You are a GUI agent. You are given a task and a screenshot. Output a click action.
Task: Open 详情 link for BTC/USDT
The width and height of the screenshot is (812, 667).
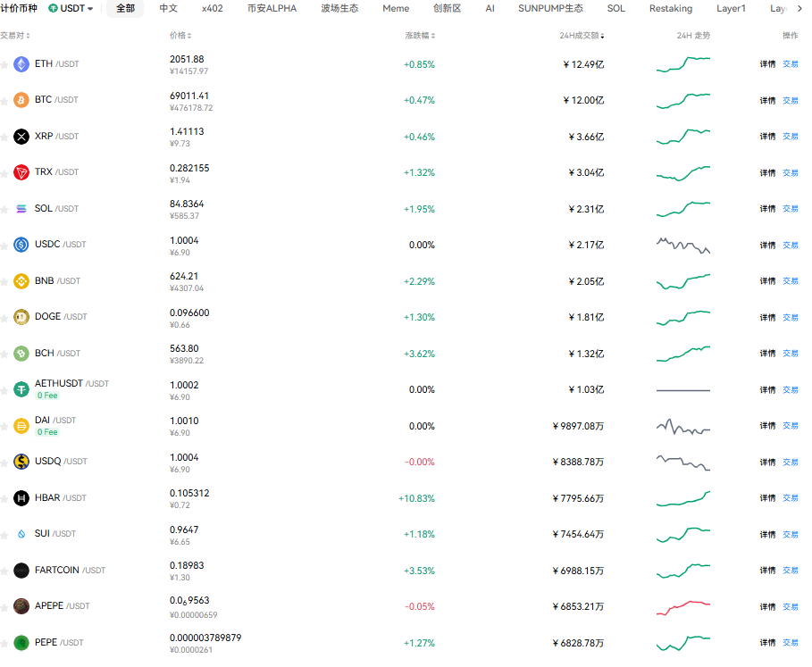[767, 100]
